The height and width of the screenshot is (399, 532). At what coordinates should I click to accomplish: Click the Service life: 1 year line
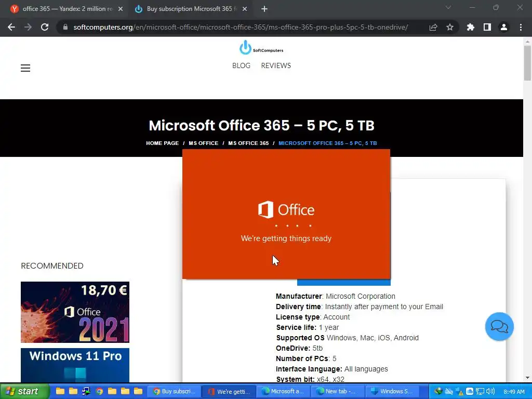coord(308,327)
